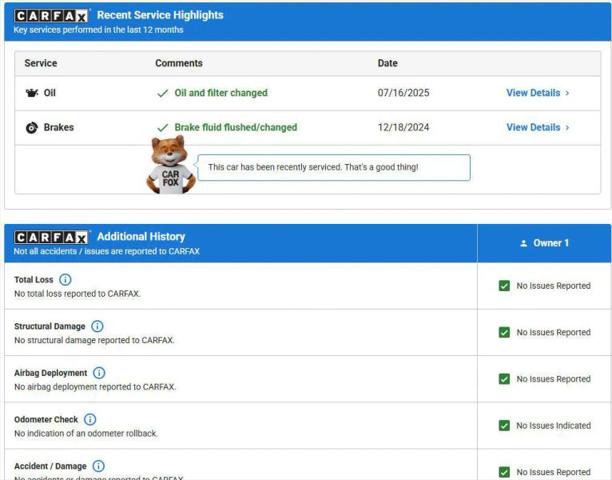Click the Date column header

(x=388, y=63)
